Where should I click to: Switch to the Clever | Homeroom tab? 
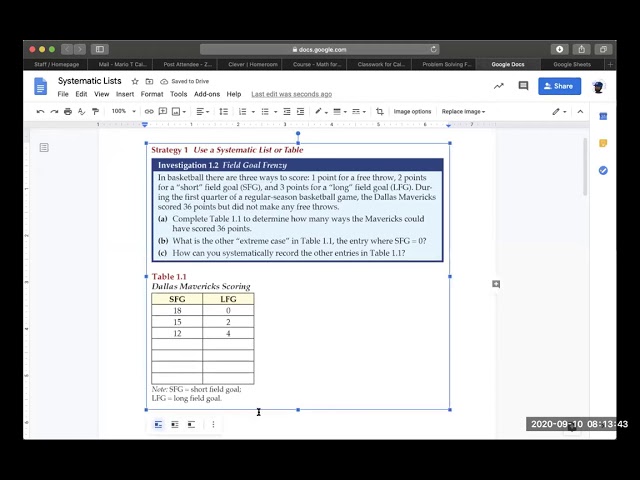pos(253,64)
